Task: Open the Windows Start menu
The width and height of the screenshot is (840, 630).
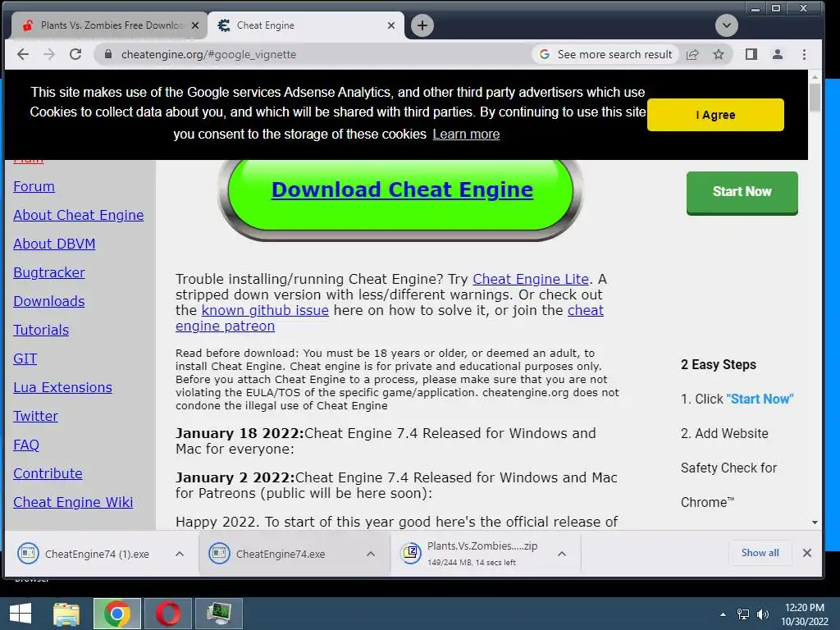Action: (21, 614)
